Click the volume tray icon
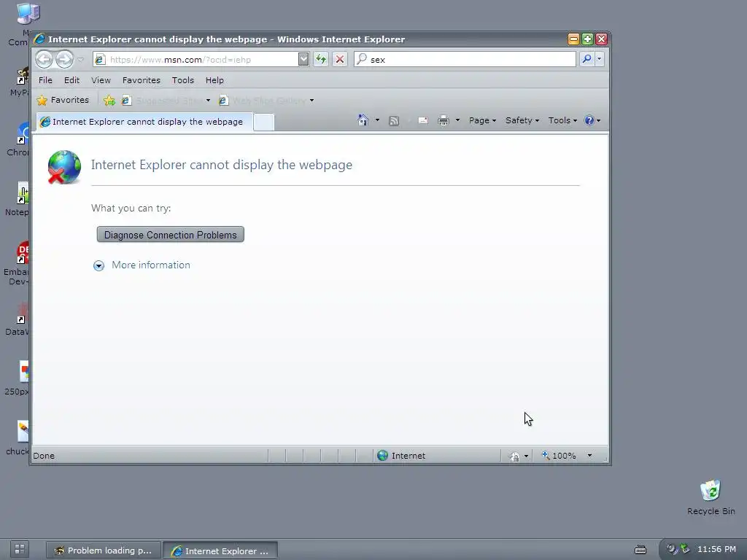The image size is (747, 560). [x=672, y=548]
